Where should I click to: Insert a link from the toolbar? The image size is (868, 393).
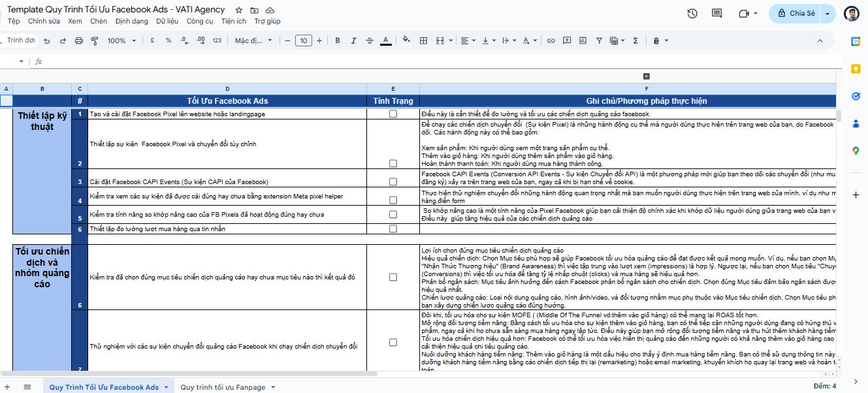pos(551,40)
